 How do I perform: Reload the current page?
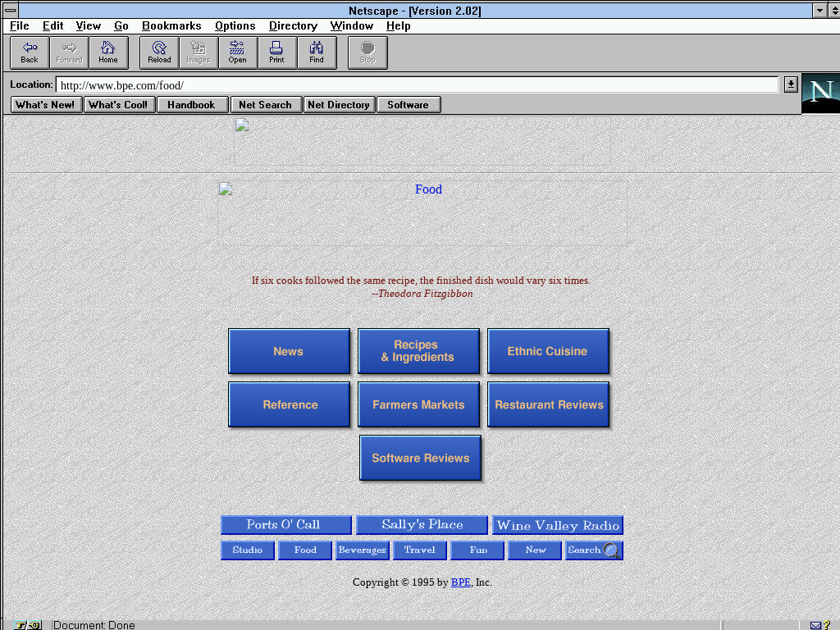click(159, 52)
